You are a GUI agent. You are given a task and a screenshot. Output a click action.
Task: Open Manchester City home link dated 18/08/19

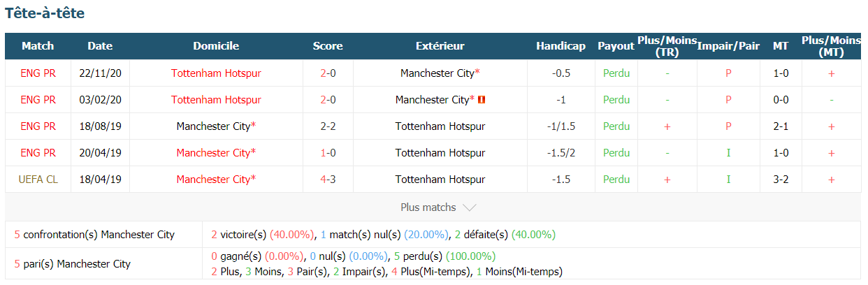pos(216,126)
